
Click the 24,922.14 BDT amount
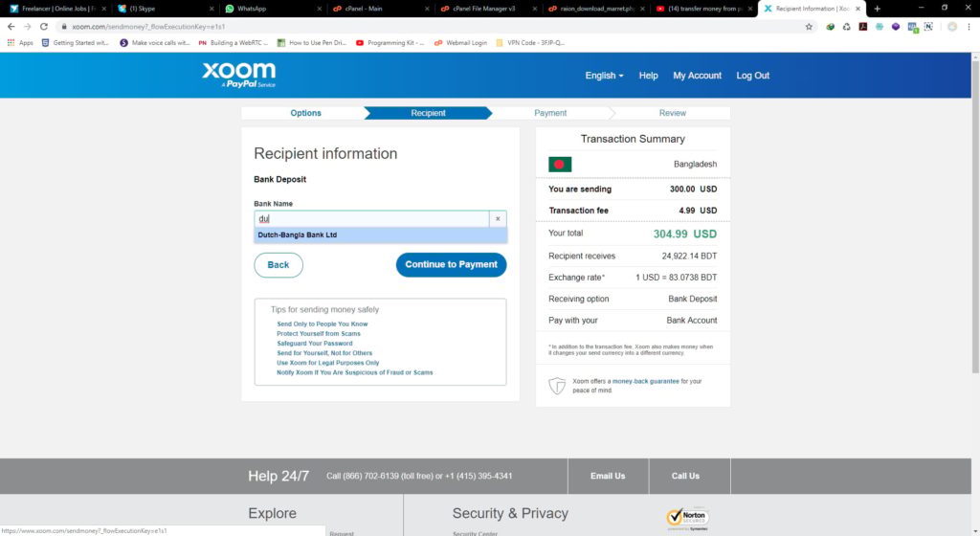689,257
